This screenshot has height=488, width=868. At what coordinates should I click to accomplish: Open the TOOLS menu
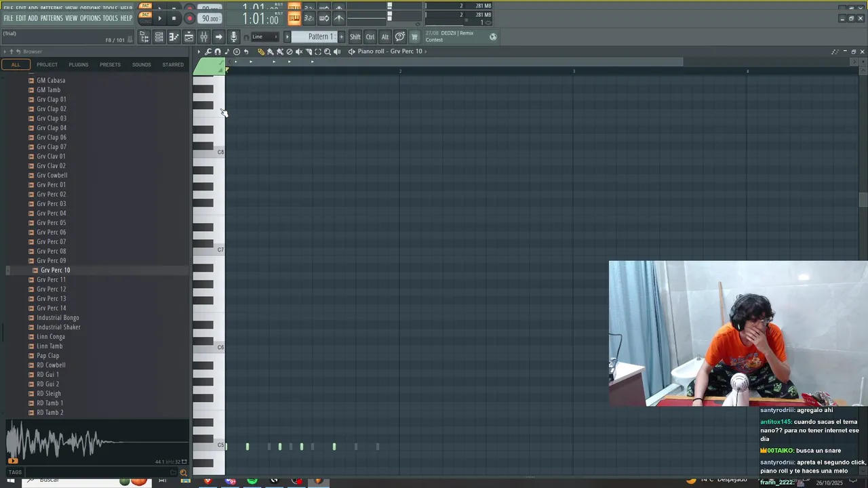tap(111, 18)
